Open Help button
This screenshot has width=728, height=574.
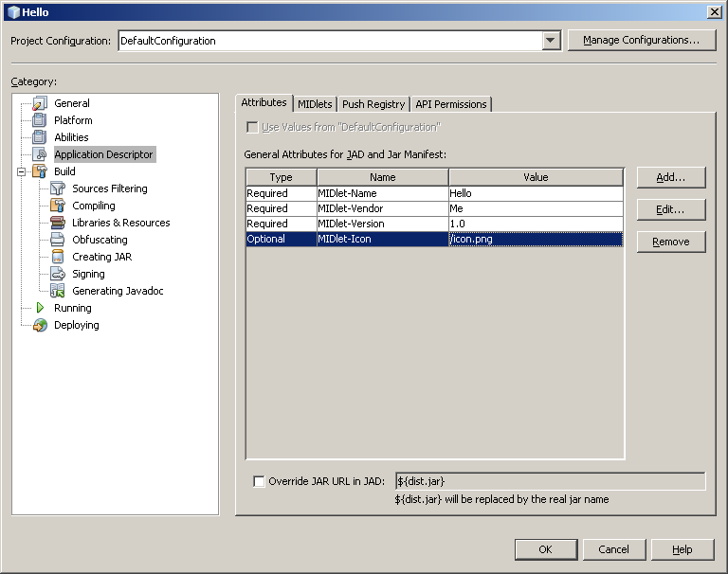[682, 549]
